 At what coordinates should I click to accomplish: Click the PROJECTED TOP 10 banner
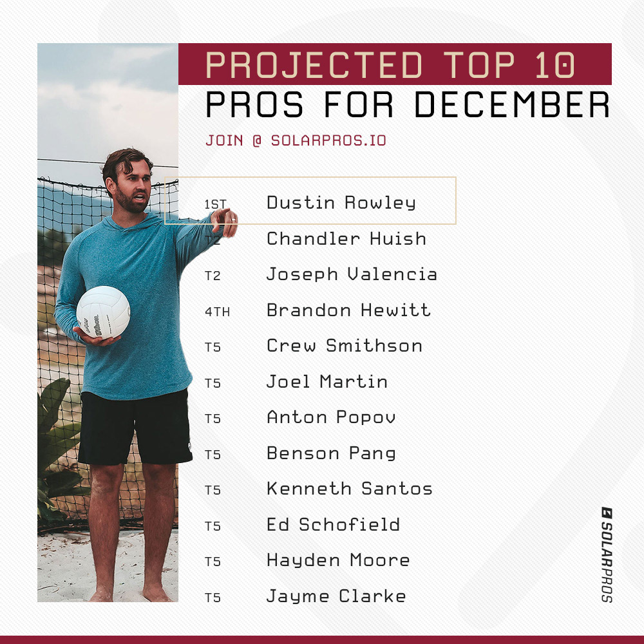(x=394, y=64)
